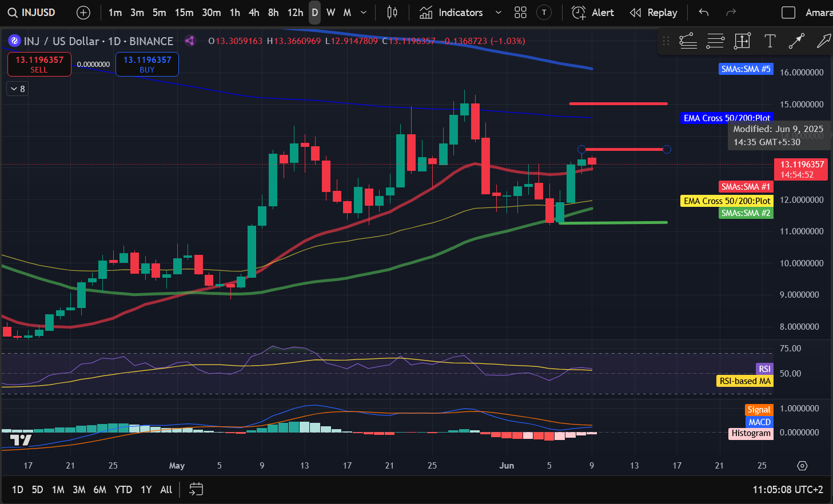The width and height of the screenshot is (833, 504).
Task: Select the 4h timeframe
Action: click(254, 13)
